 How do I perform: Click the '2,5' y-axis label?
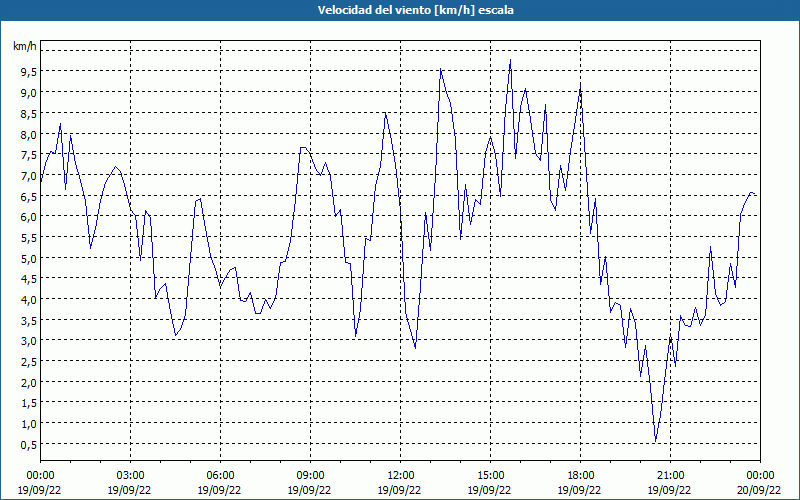(x=28, y=362)
